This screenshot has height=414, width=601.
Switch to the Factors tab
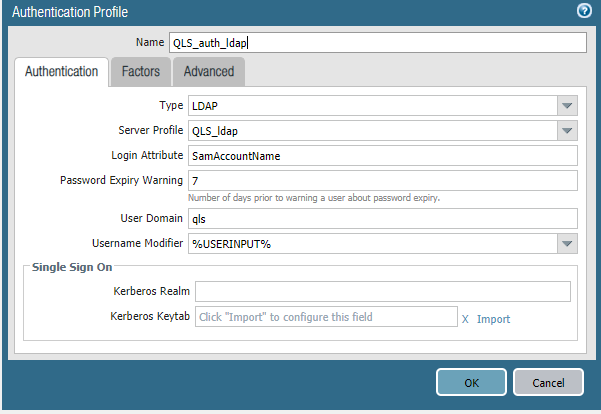click(140, 72)
